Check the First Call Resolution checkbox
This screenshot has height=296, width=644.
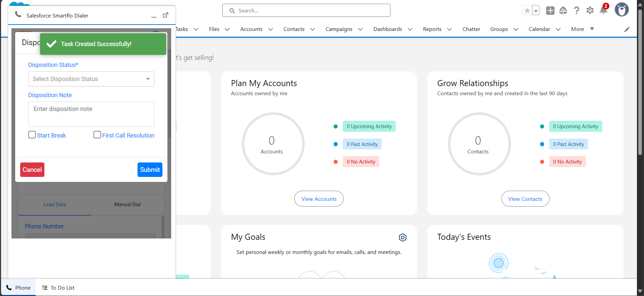97,135
